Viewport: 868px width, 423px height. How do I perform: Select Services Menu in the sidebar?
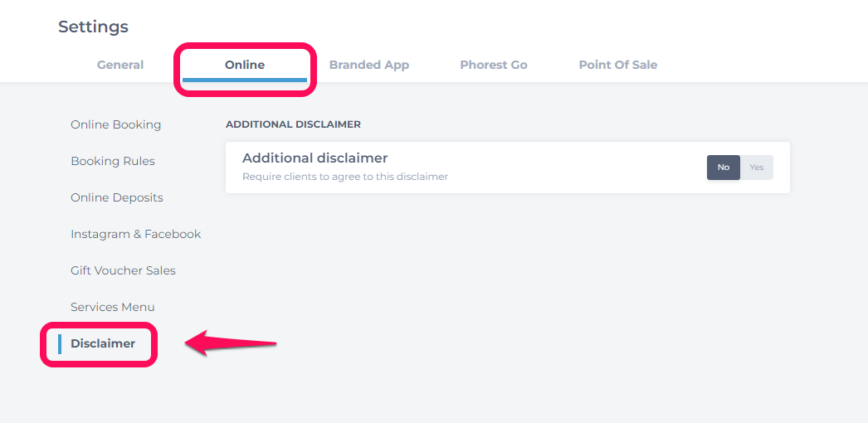coord(112,307)
